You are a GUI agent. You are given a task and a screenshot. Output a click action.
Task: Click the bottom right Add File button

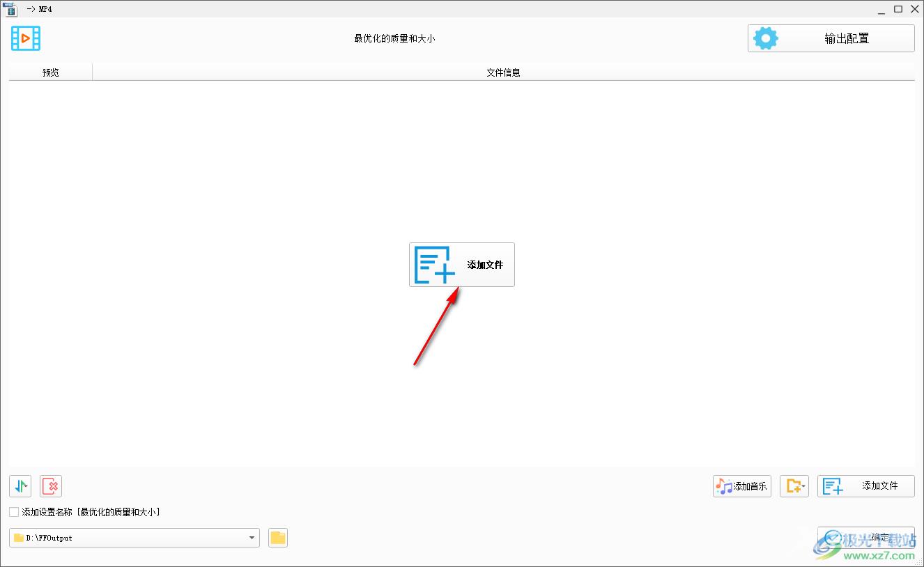pos(866,486)
